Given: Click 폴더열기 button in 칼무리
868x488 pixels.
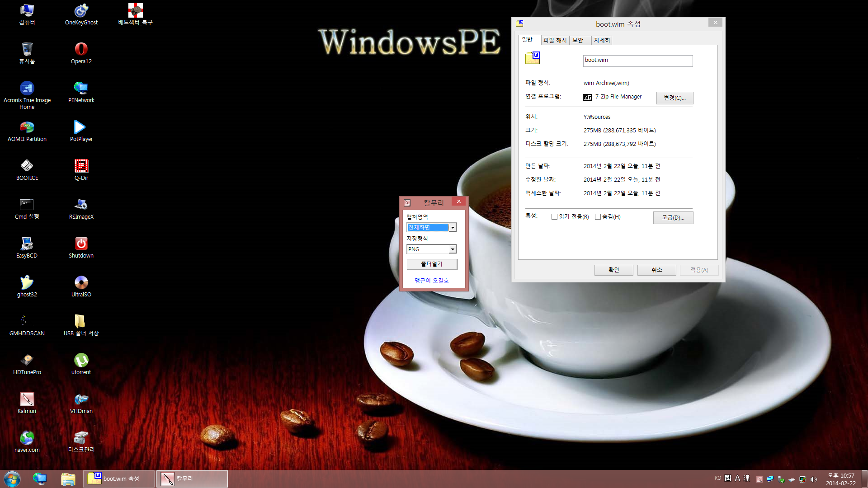Looking at the screenshot, I should pos(432,264).
